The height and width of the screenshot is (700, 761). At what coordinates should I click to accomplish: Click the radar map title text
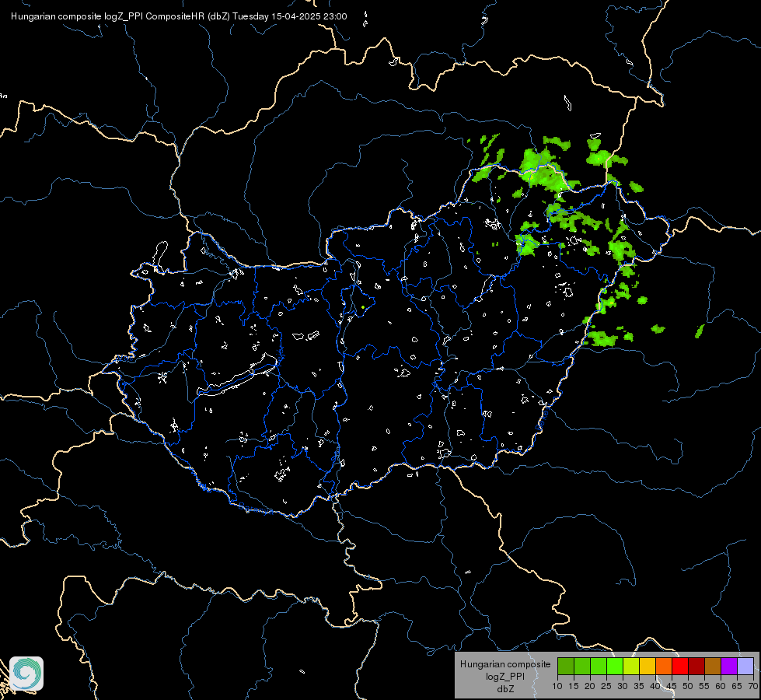point(179,16)
